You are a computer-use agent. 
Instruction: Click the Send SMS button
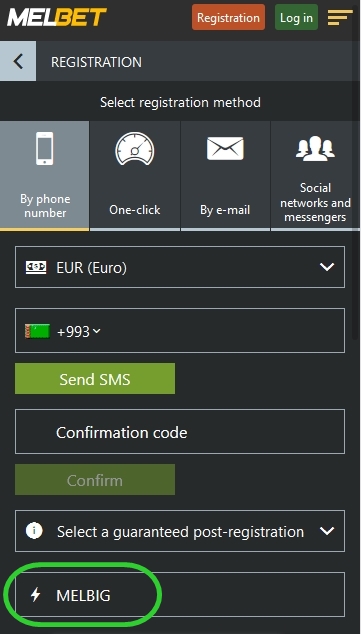(x=95, y=379)
